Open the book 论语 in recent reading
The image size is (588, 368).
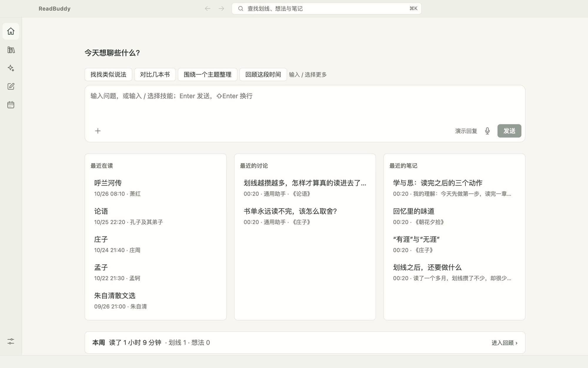click(x=156, y=216)
